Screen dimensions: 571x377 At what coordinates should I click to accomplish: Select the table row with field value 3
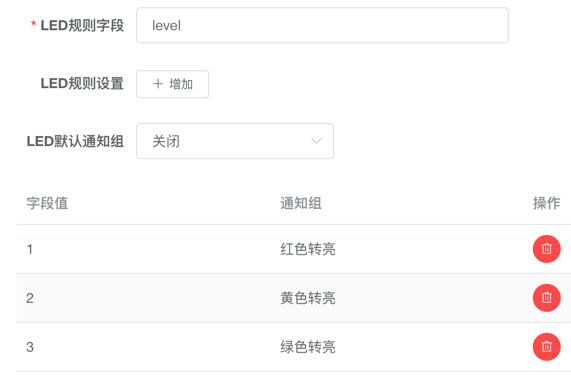[294, 347]
